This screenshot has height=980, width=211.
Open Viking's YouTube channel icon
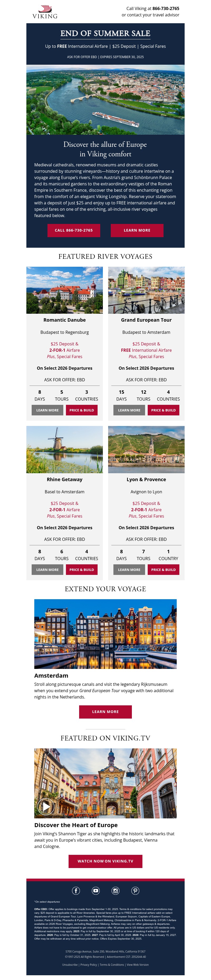pos(96,890)
